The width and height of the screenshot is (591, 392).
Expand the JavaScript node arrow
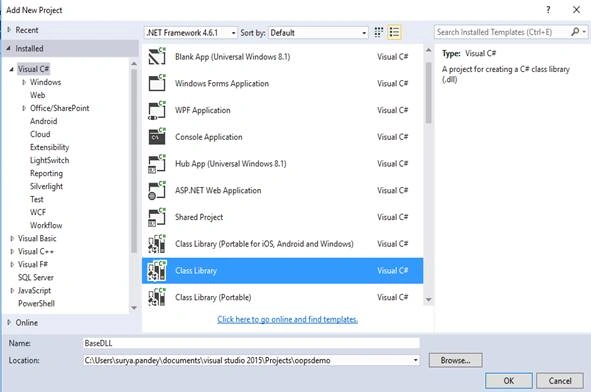pos(12,290)
